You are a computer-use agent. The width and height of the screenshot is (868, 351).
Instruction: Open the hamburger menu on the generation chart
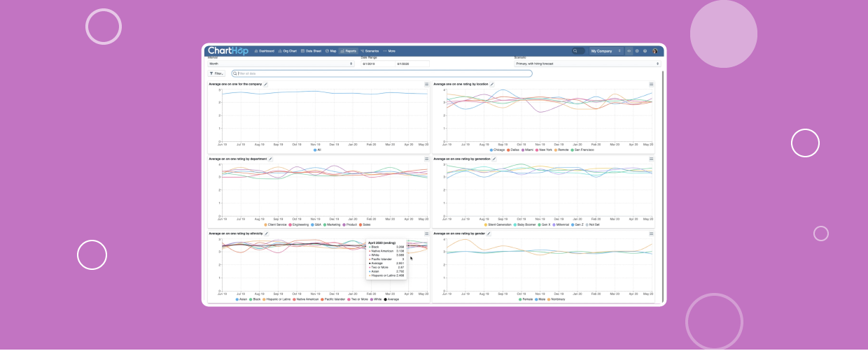[x=651, y=159]
